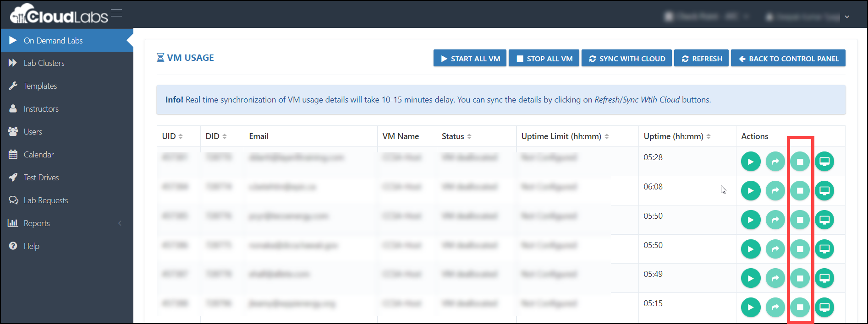Stop the VM in the 05:49 uptime row
Image resolution: width=868 pixels, height=324 pixels.
pos(800,278)
